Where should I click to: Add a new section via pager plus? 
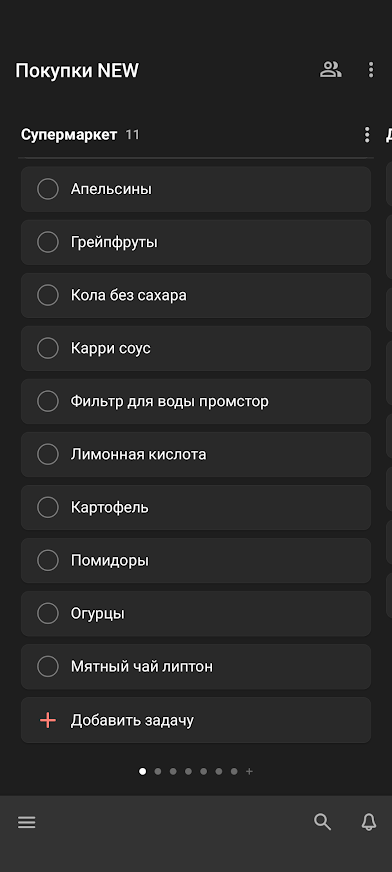(249, 771)
